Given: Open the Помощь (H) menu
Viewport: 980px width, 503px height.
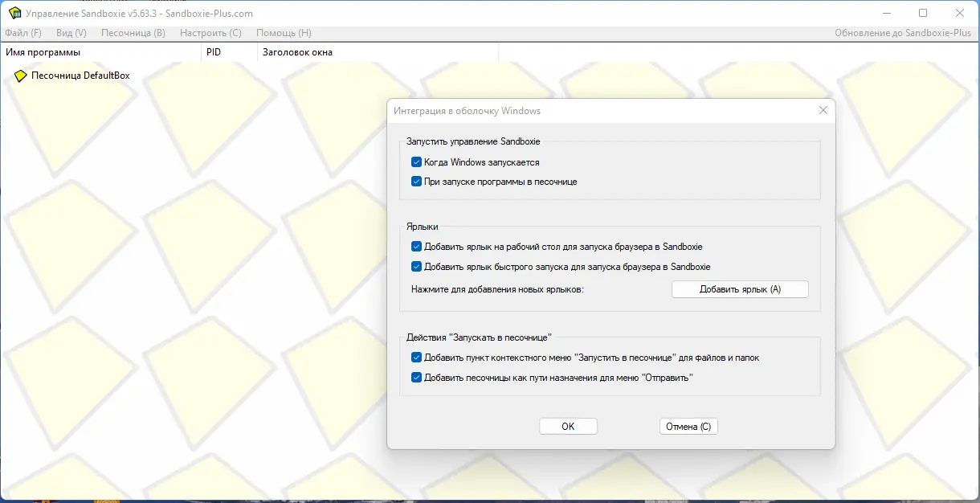Looking at the screenshot, I should [284, 33].
